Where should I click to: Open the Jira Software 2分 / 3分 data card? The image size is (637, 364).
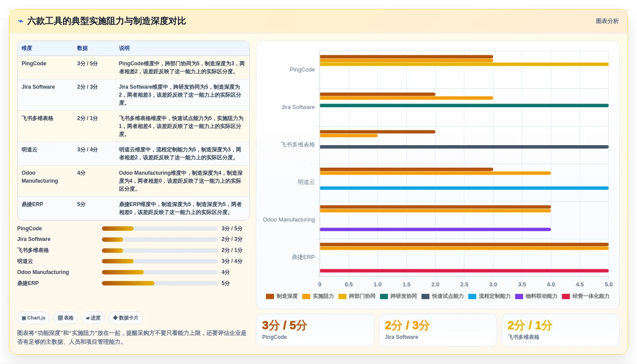(x=438, y=330)
